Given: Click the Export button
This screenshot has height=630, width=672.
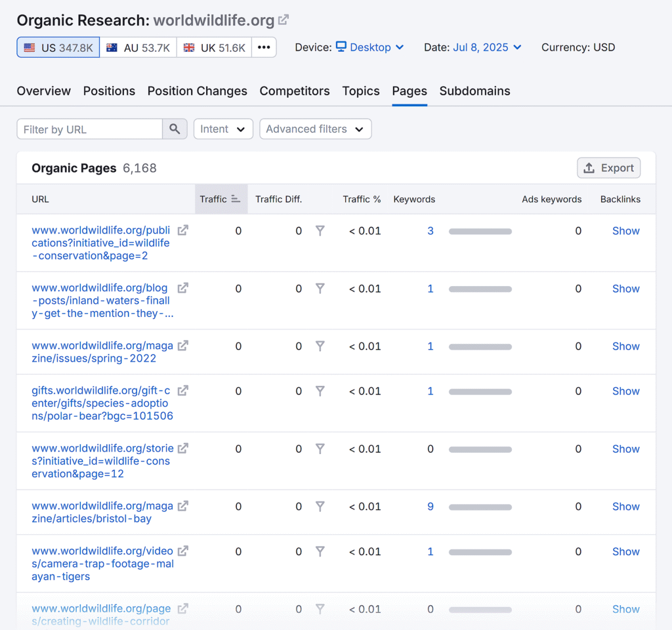Looking at the screenshot, I should pyautogui.click(x=608, y=168).
